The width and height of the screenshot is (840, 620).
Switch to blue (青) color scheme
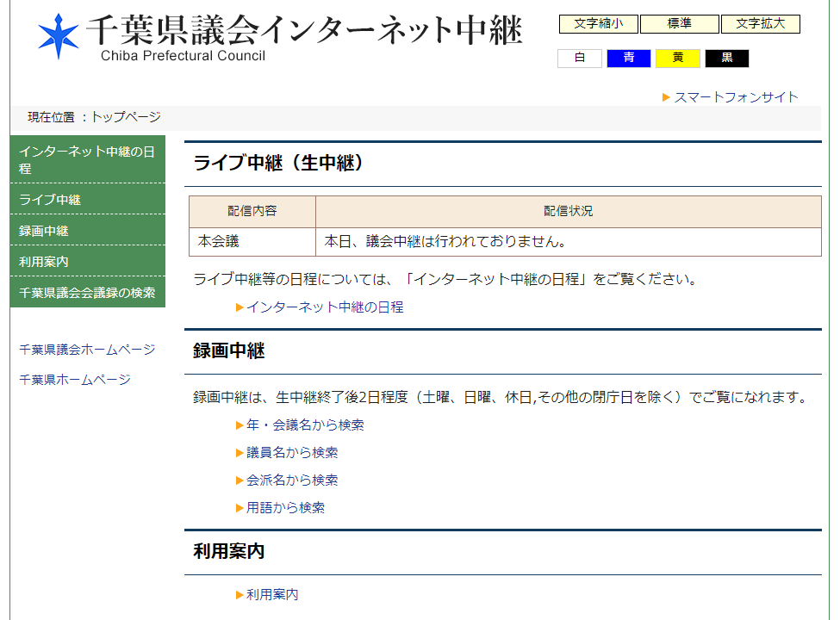click(629, 59)
